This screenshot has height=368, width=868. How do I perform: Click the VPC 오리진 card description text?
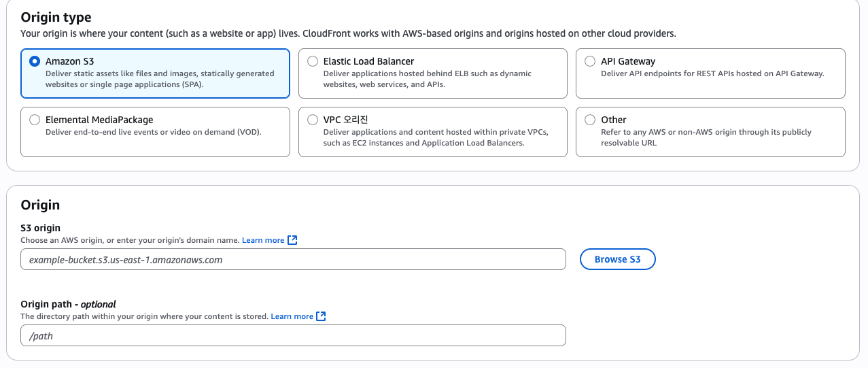click(x=435, y=137)
